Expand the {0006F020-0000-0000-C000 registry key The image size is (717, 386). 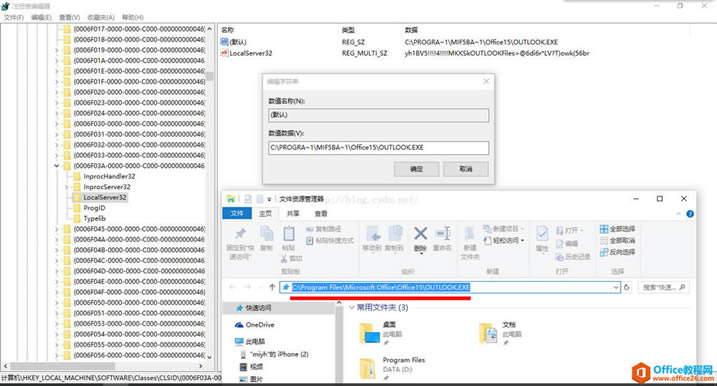click(x=57, y=92)
